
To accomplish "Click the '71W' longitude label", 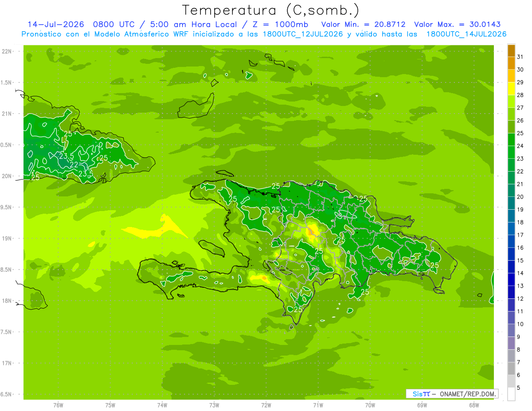I will (x=318, y=405).
